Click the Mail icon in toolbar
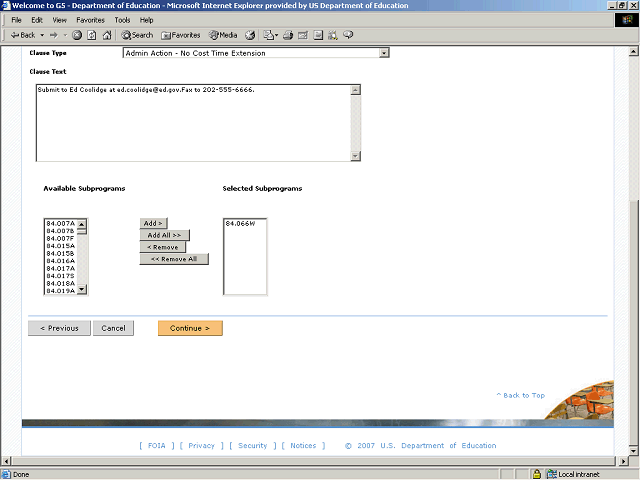This screenshot has width=640, height=480. [270, 36]
